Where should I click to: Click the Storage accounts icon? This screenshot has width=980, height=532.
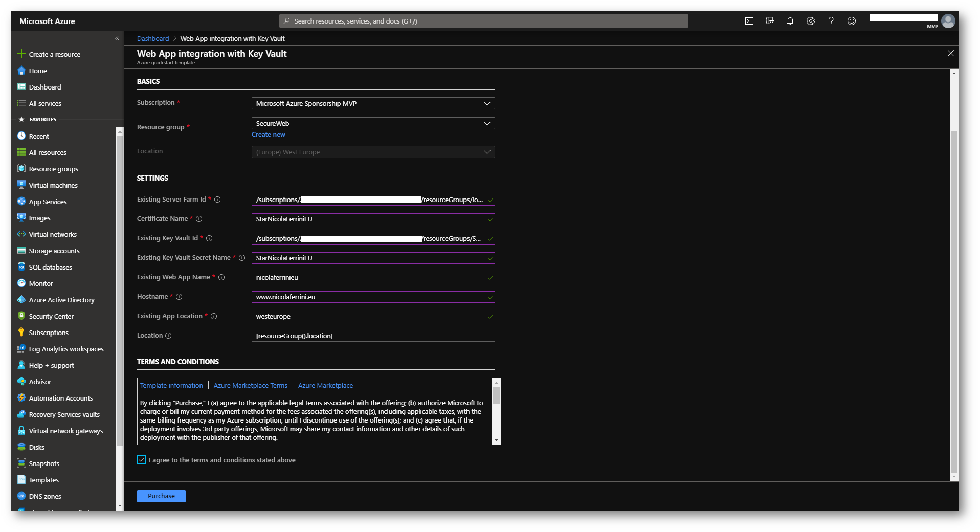(x=21, y=251)
